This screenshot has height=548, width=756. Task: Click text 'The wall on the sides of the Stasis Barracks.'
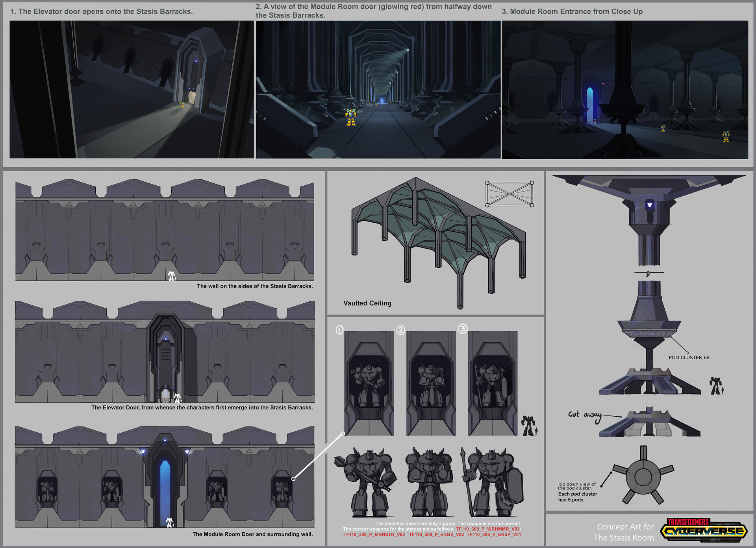(255, 286)
